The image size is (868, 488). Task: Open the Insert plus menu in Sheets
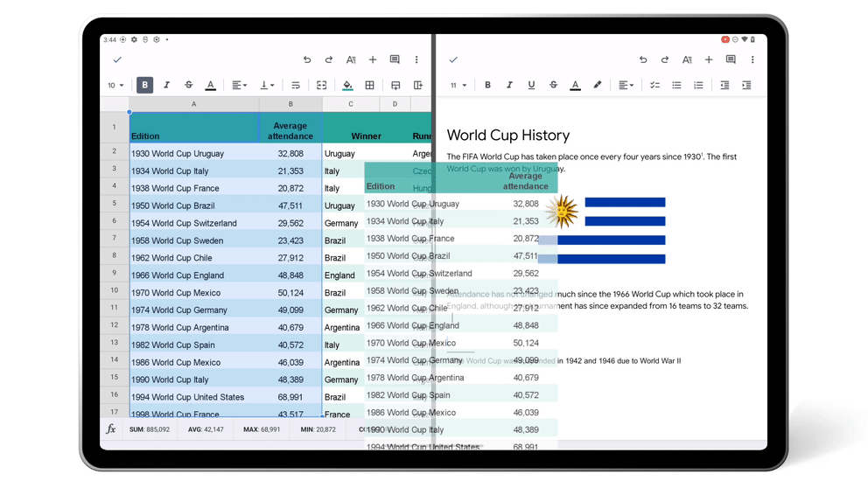pos(373,59)
